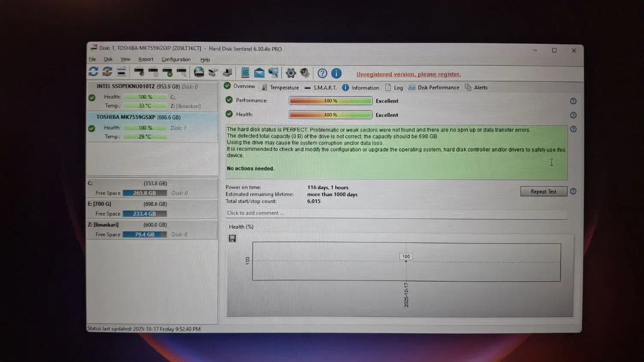644x362 pixels.
Task: Select the C: partition entry
Action: click(x=152, y=188)
